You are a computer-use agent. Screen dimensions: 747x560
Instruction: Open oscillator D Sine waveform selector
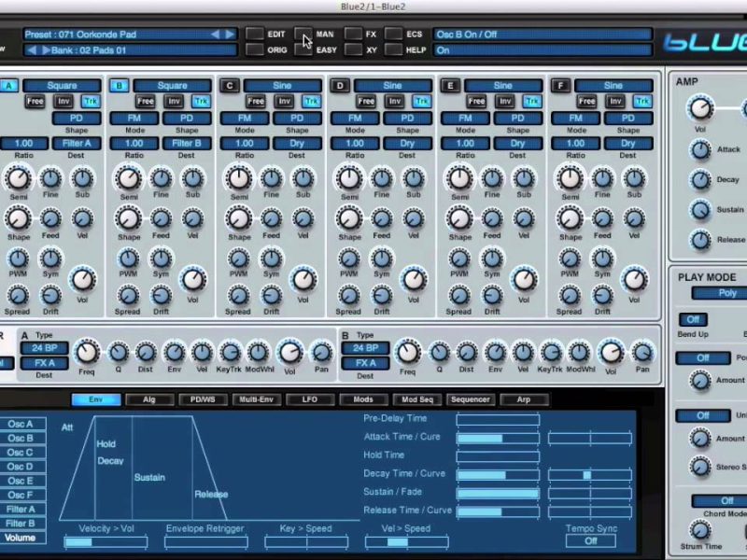click(x=393, y=86)
